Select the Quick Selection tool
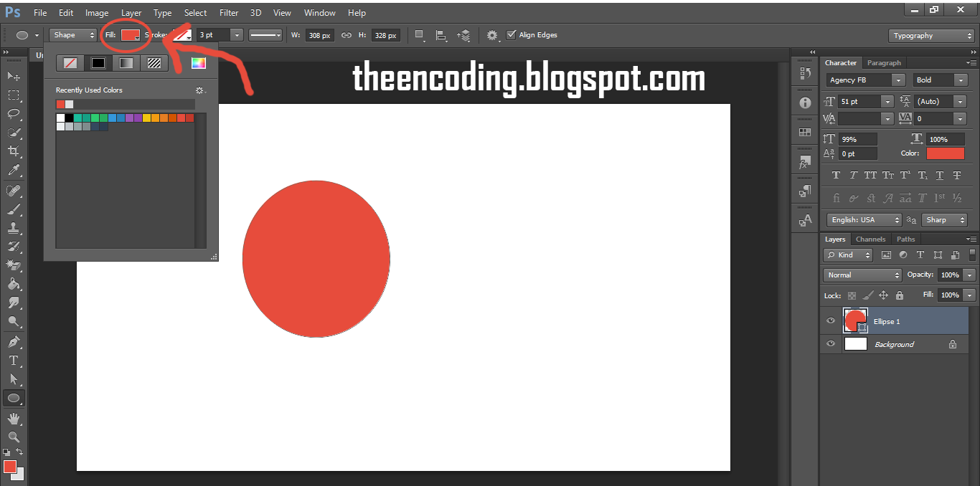The width and height of the screenshot is (980, 486). pos(14,133)
